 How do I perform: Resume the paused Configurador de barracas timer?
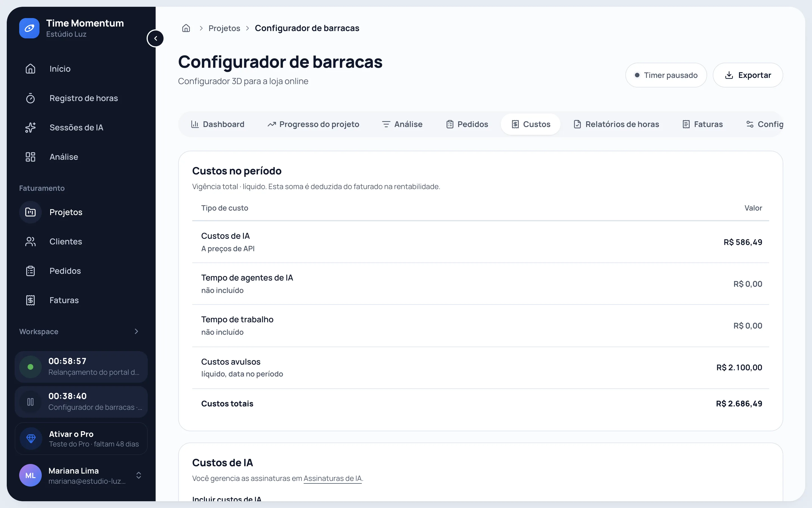(x=30, y=402)
